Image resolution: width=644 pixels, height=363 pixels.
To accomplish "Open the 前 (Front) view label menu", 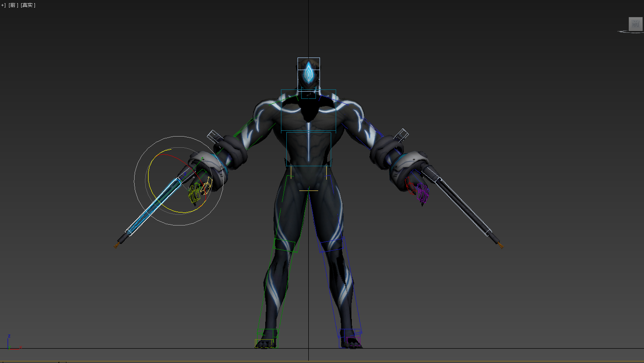I will 13,5.
